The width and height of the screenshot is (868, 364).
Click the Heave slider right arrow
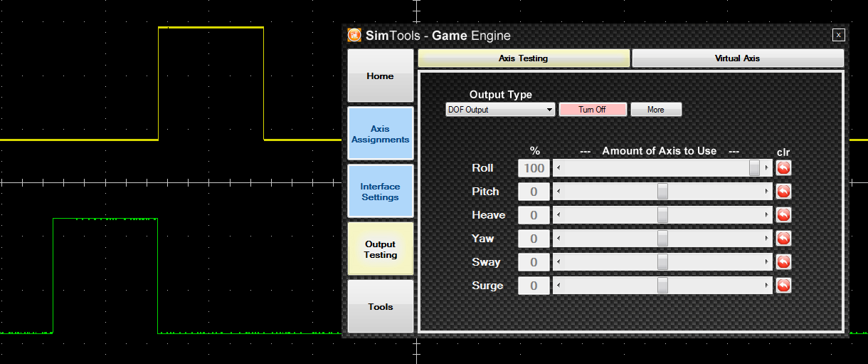tap(766, 215)
